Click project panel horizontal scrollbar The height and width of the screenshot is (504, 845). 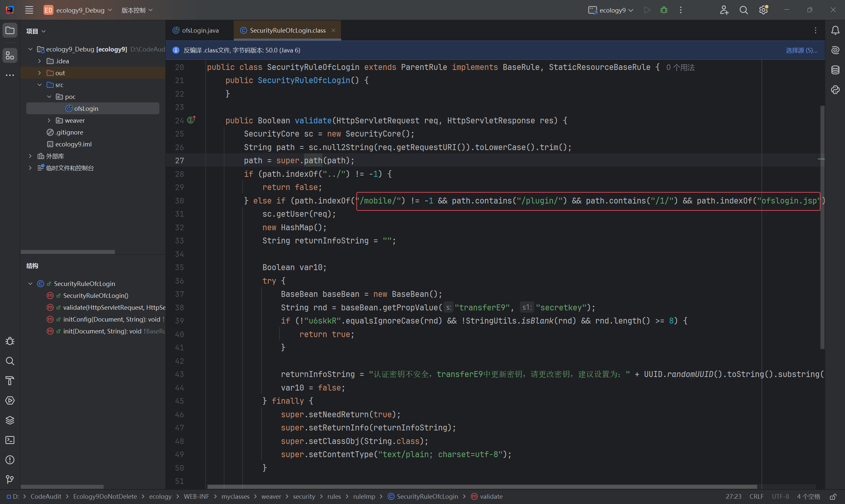[68, 252]
